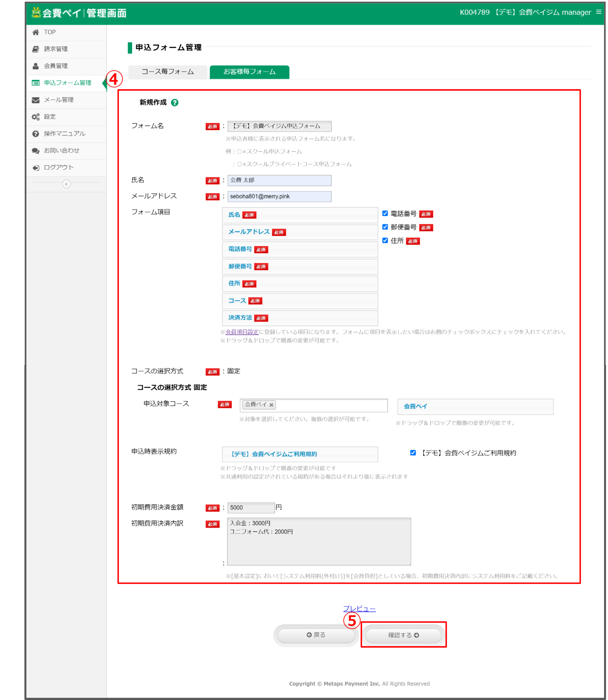Open the hamburger menu in the header

click(x=599, y=12)
